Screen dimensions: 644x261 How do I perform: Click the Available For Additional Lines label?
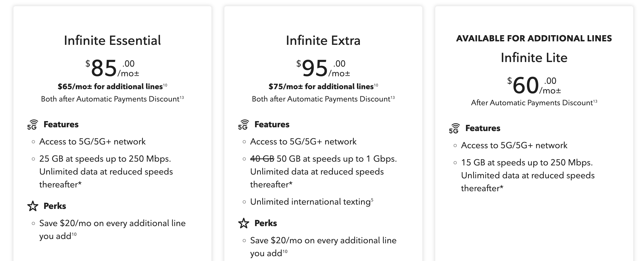(534, 38)
